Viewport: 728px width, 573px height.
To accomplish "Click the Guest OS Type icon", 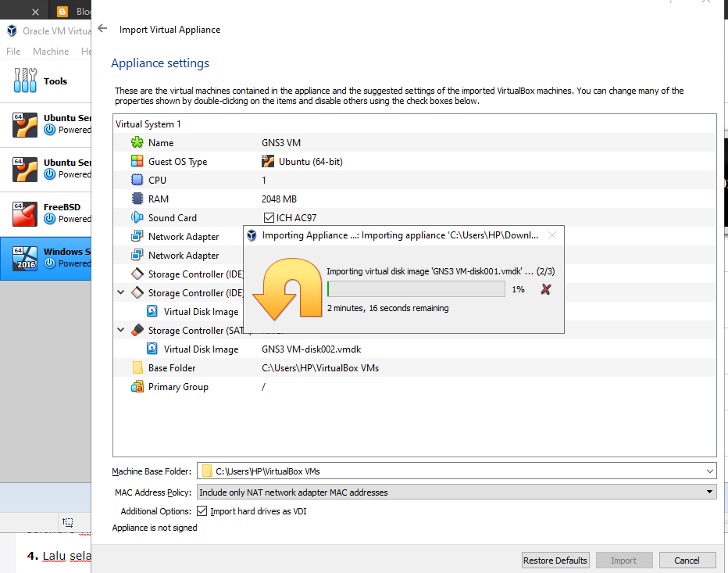I will (x=137, y=161).
